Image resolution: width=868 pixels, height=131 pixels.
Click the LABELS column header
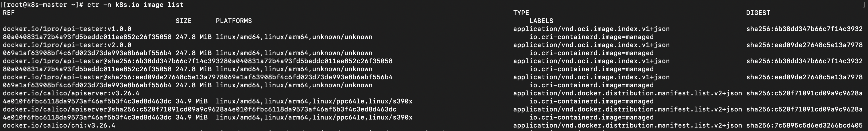(541, 21)
